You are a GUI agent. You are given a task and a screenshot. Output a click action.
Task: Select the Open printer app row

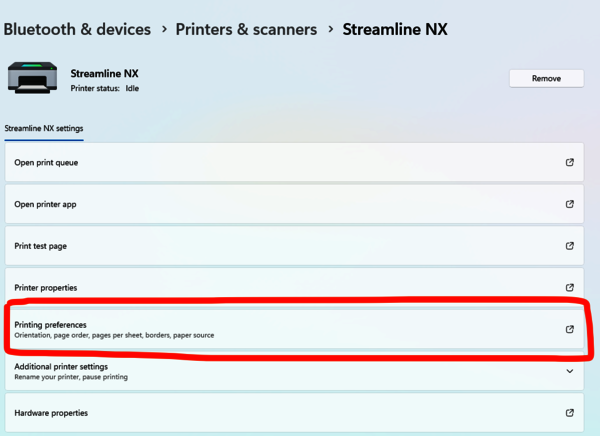pyautogui.click(x=45, y=204)
